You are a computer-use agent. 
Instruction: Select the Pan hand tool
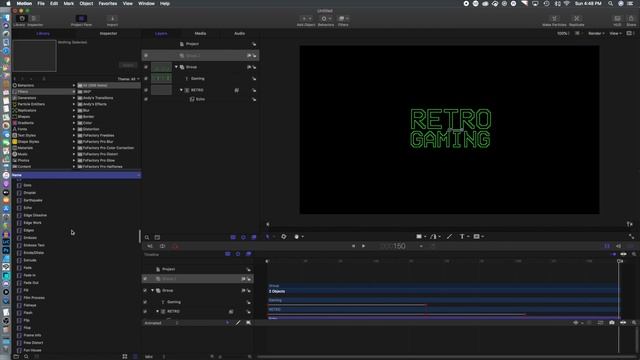coord(297,236)
